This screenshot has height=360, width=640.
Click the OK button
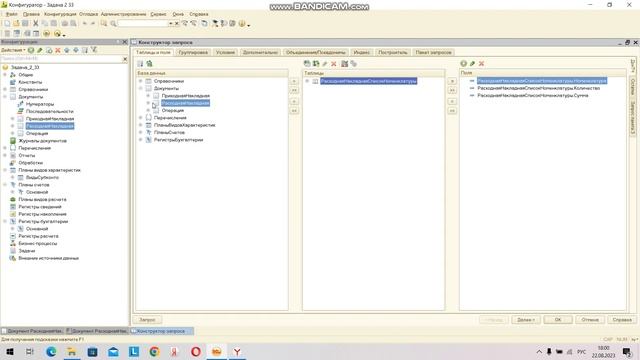point(558,320)
